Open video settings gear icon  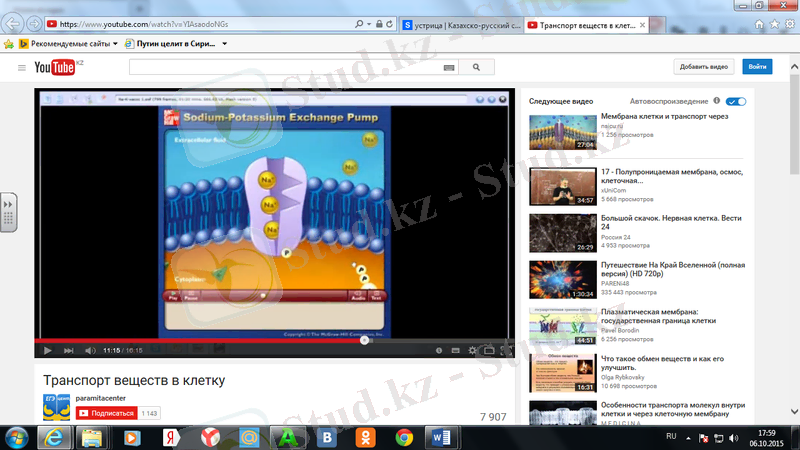click(472, 351)
